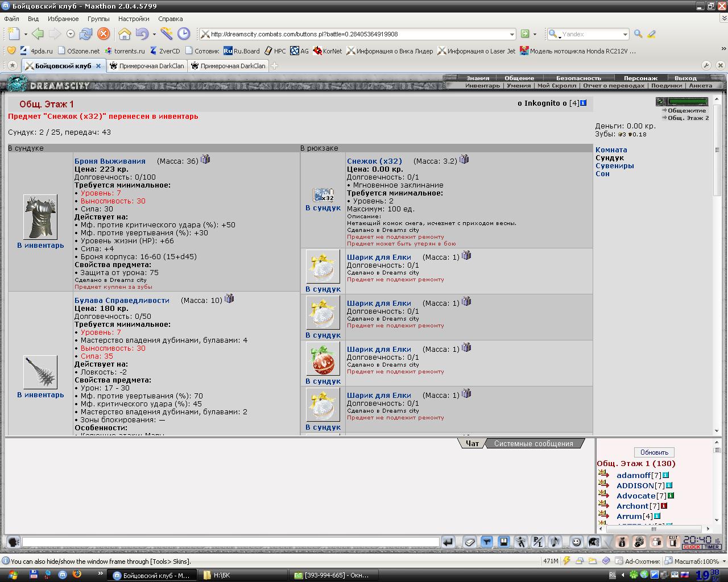Click the blue info icon beside Inkognito
728x582 pixels.
pos(584,103)
